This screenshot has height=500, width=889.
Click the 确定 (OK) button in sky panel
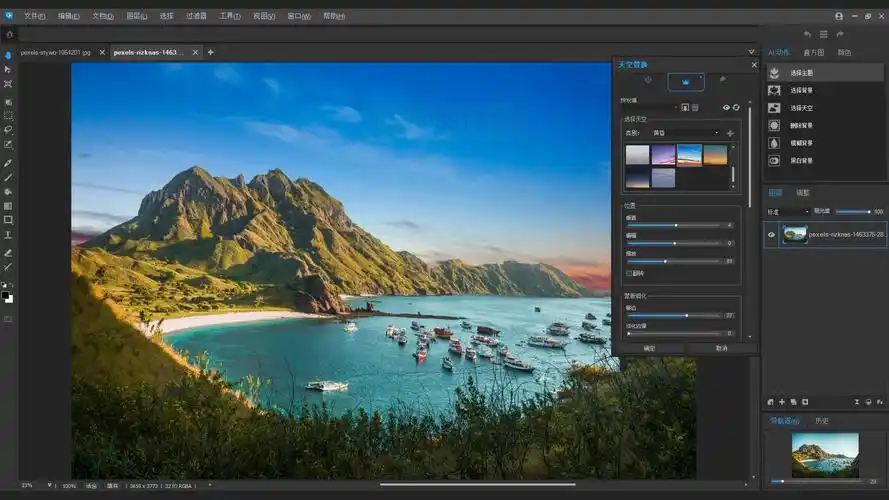tap(650, 348)
